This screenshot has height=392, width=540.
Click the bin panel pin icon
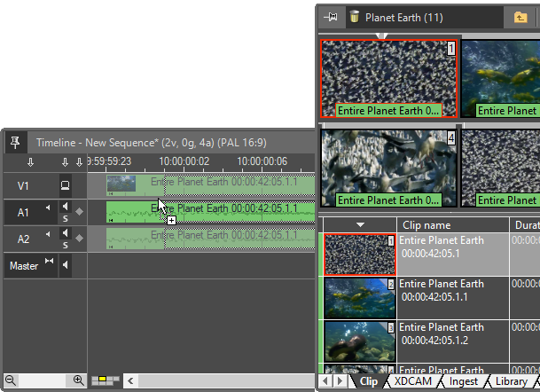pos(332,16)
